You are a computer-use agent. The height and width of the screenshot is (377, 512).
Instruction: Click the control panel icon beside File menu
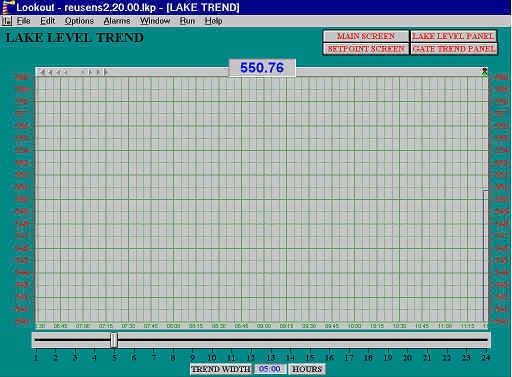7,21
